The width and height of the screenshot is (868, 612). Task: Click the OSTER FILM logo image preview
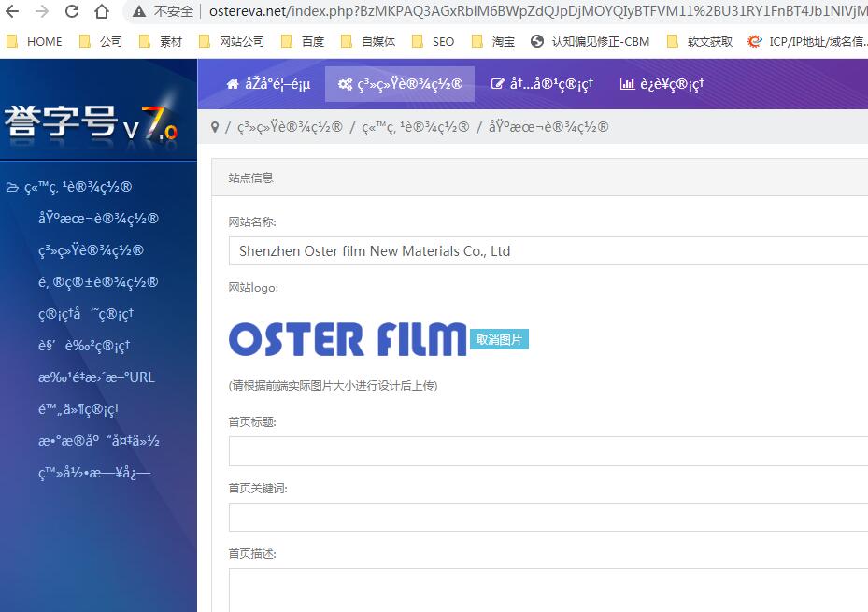coord(346,341)
